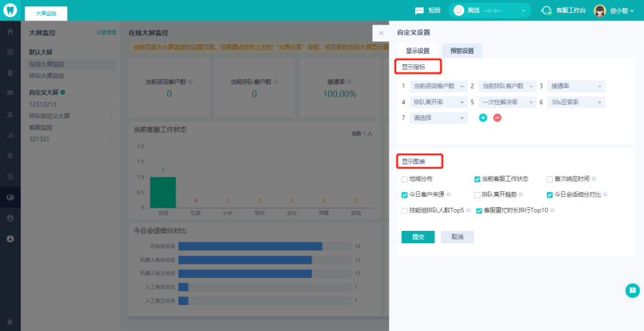The width and height of the screenshot is (644, 331).
Task: Click the info icon beside 首次响应时间
Action: 594,178
